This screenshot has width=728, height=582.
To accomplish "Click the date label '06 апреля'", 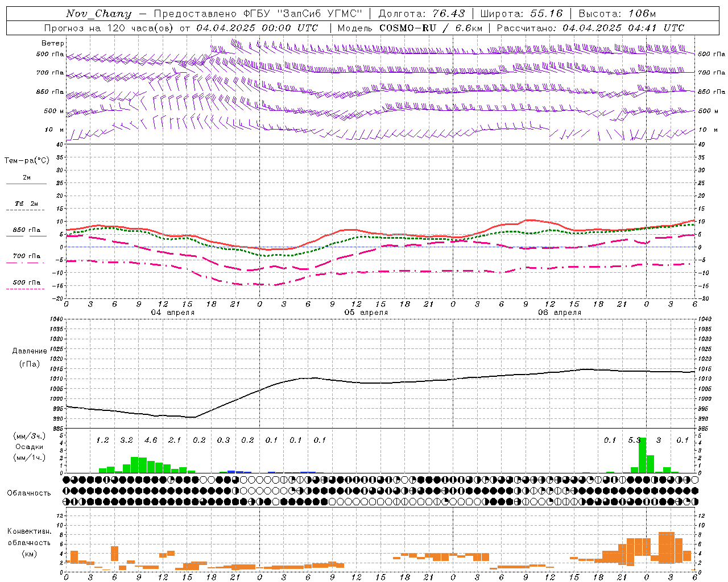I will (x=560, y=313).
